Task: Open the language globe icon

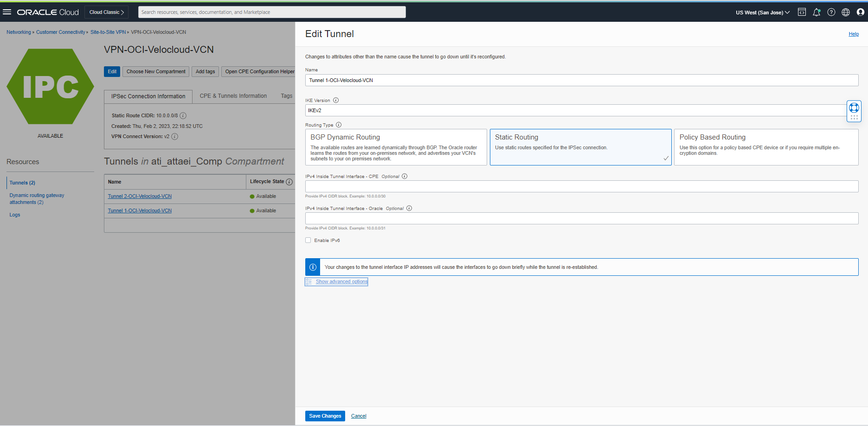Action: pos(846,13)
